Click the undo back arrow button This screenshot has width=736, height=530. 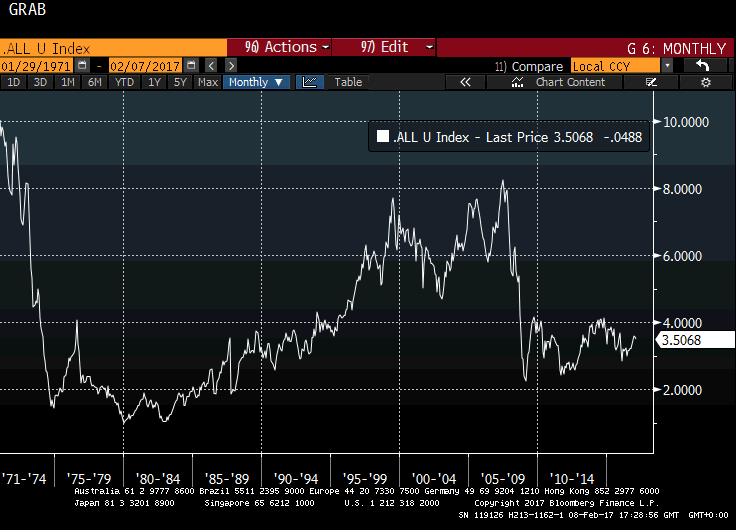(x=704, y=65)
